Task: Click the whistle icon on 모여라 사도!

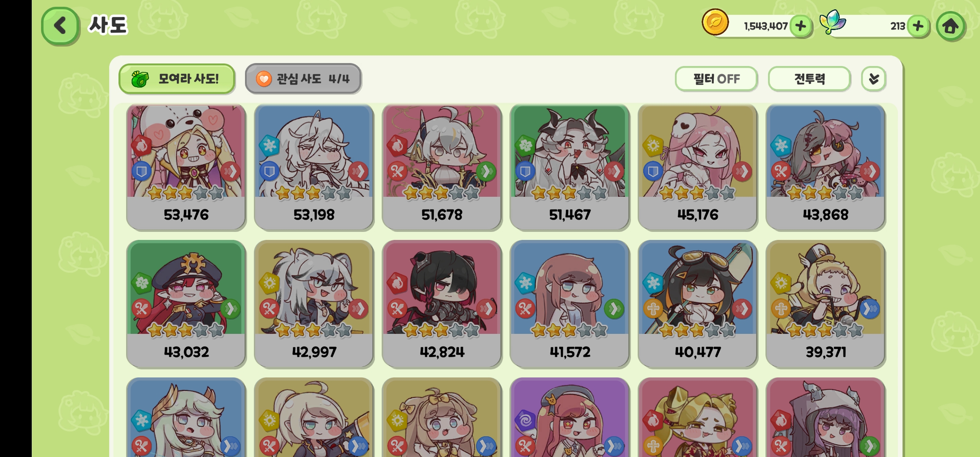Action: coord(140,79)
